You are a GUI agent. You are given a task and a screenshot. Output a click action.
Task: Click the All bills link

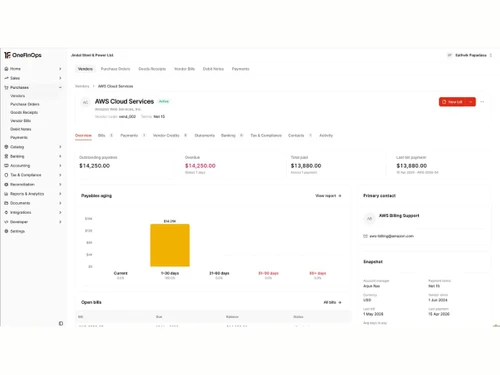point(333,302)
